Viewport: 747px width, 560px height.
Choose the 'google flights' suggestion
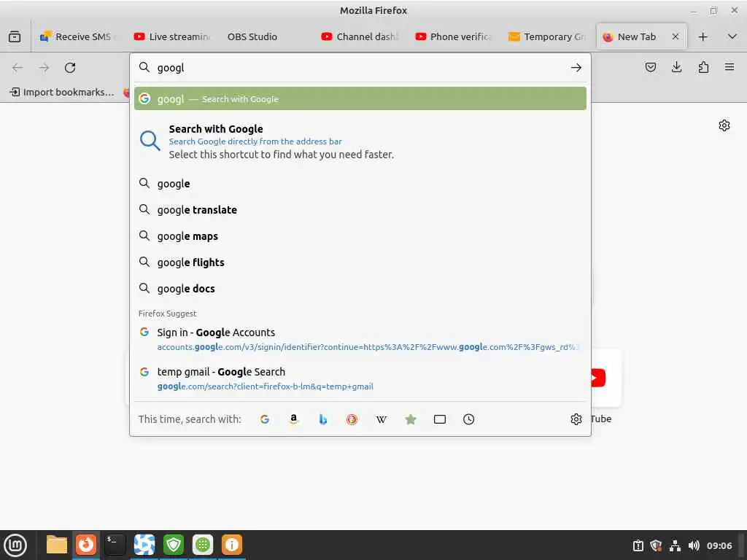pyautogui.click(x=360, y=262)
